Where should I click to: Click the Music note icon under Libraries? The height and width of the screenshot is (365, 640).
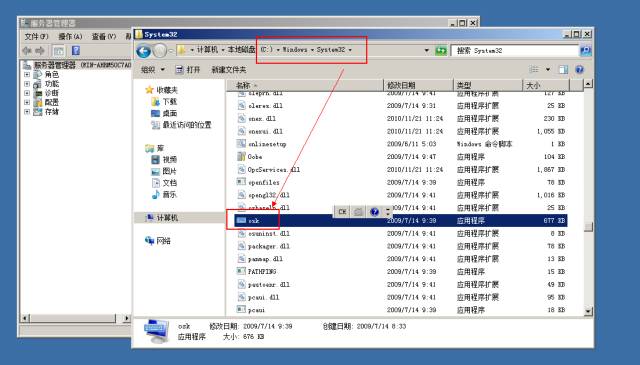pos(156,194)
